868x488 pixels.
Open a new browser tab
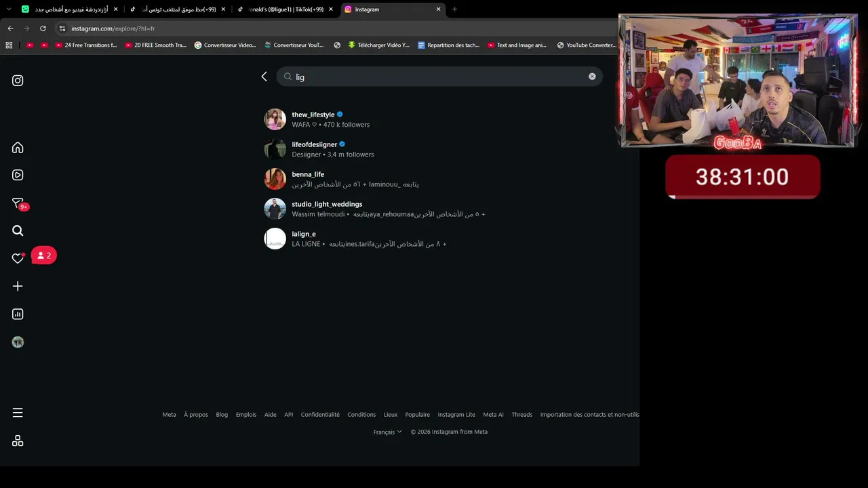coord(454,9)
